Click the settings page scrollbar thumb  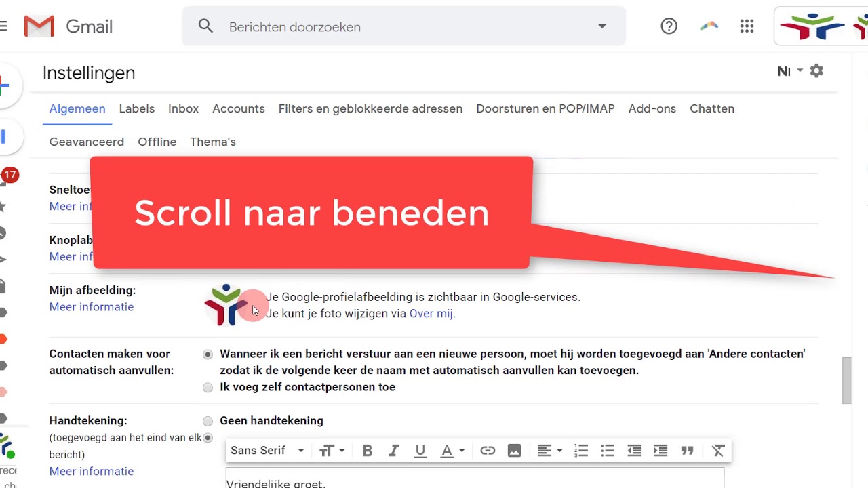[x=846, y=381]
